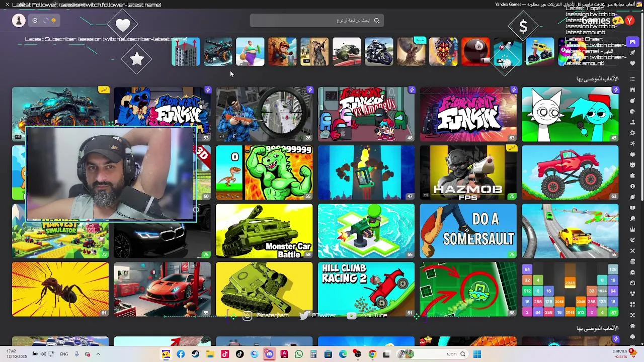Image resolution: width=644 pixels, height=362 pixels.
Task: Click the taskbar search magnifier
Action: click(463, 354)
